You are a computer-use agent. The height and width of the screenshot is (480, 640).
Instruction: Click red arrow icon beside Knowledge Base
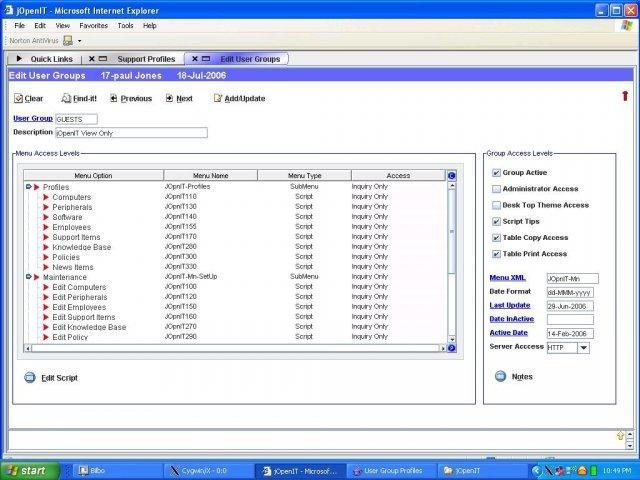[46, 247]
